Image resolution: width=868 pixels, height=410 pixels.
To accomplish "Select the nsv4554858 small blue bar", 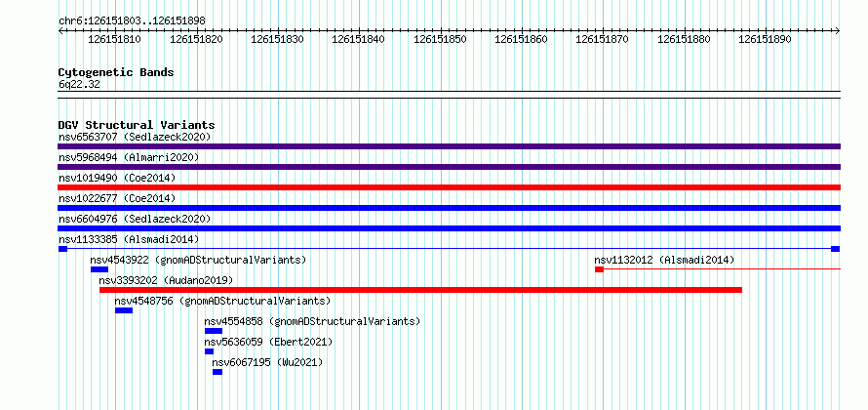I will tap(214, 331).
